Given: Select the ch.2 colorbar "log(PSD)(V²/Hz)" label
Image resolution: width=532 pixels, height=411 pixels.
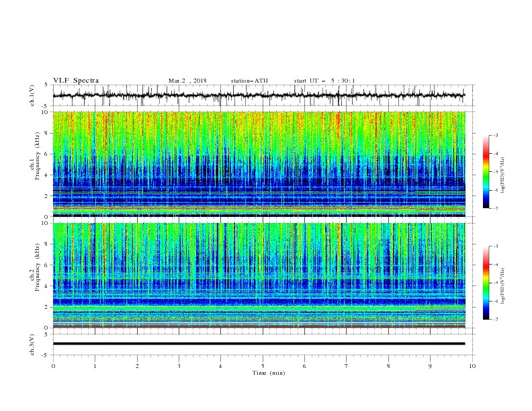Looking at the screenshot, I should coord(503,285).
